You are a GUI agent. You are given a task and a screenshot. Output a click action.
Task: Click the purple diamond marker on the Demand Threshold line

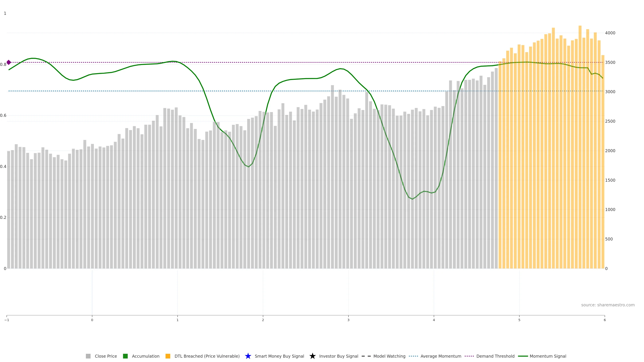[9, 63]
